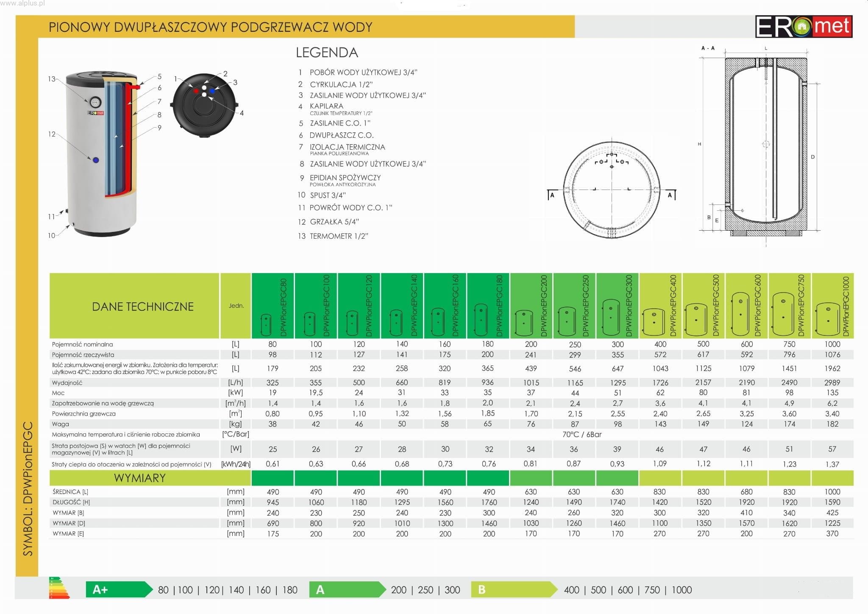Select the WYMIARY section header
868x614 pixels.
pyautogui.click(x=139, y=478)
